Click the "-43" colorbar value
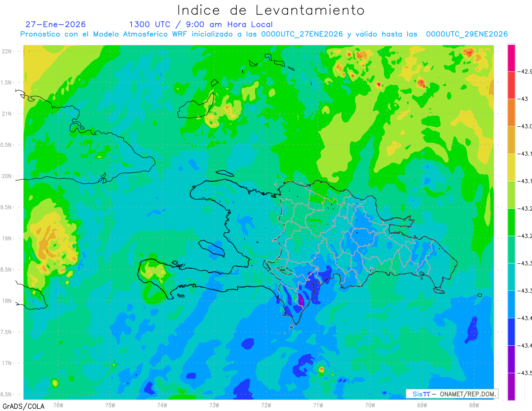Image resolution: width=532 pixels, height=411 pixels. pos(522,99)
